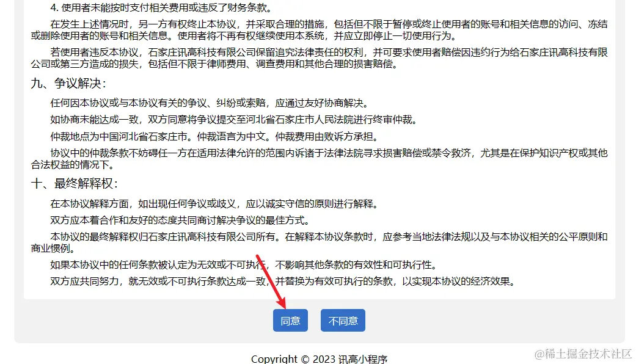Click the Copyright © 2023 讯高小程序 footer text

click(319, 359)
